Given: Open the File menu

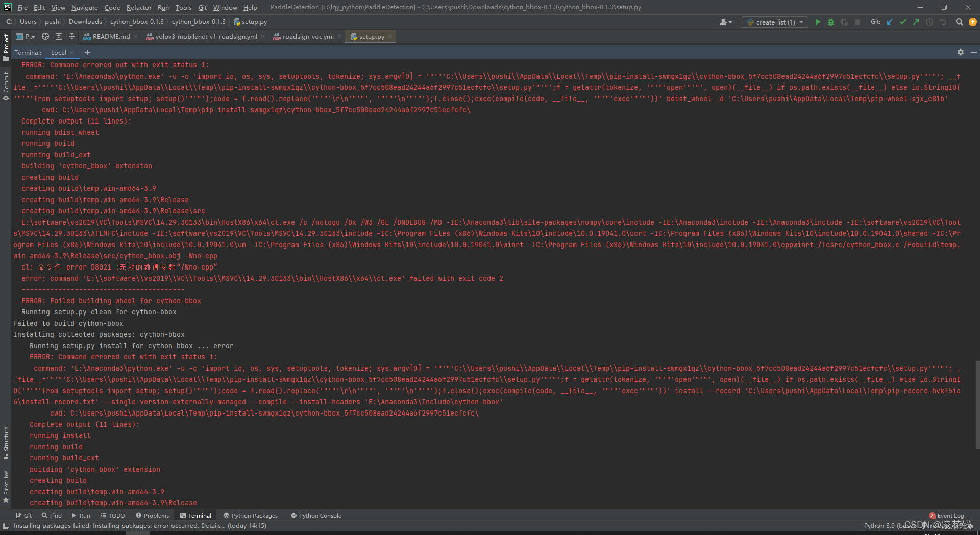Looking at the screenshot, I should (22, 7).
